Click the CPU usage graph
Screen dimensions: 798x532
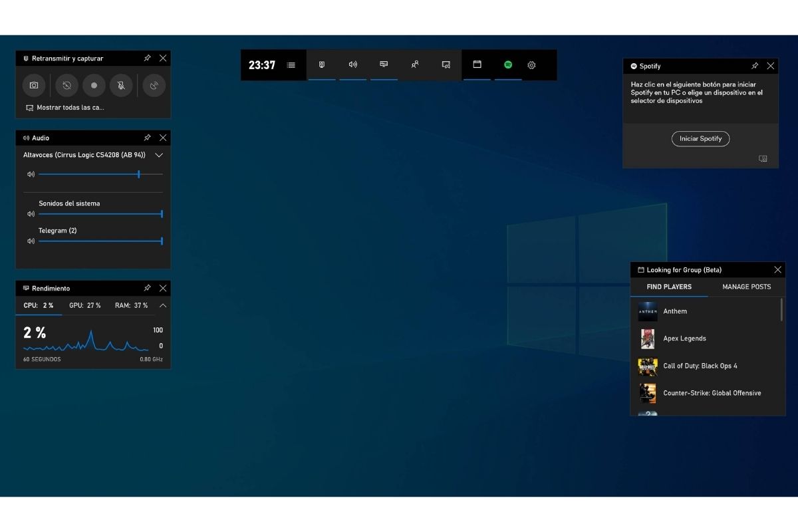[86, 340]
